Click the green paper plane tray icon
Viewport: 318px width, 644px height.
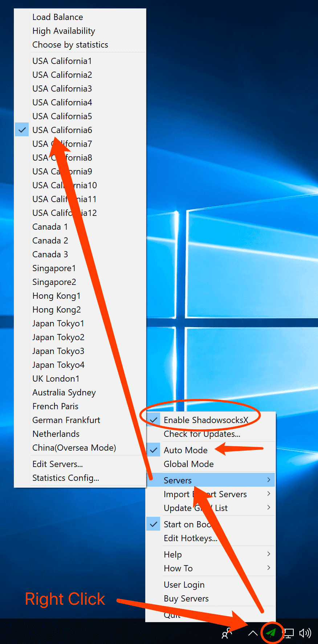click(x=270, y=633)
